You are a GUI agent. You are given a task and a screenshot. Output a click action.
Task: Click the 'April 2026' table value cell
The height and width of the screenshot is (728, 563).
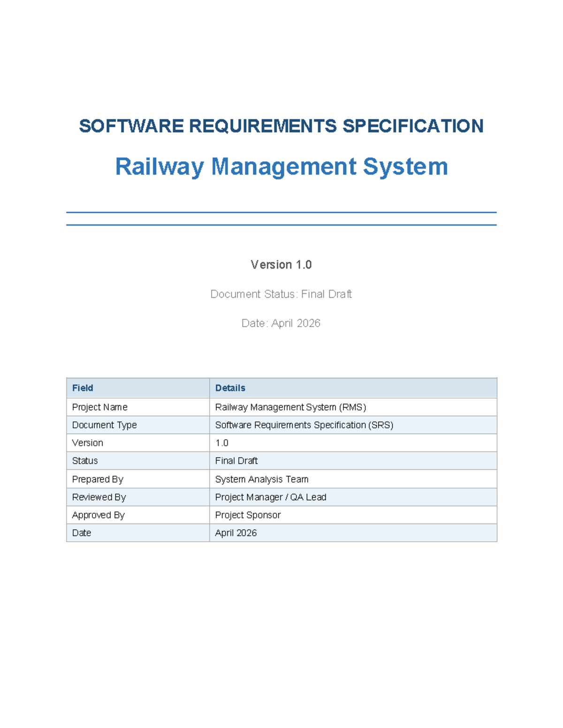(x=353, y=533)
